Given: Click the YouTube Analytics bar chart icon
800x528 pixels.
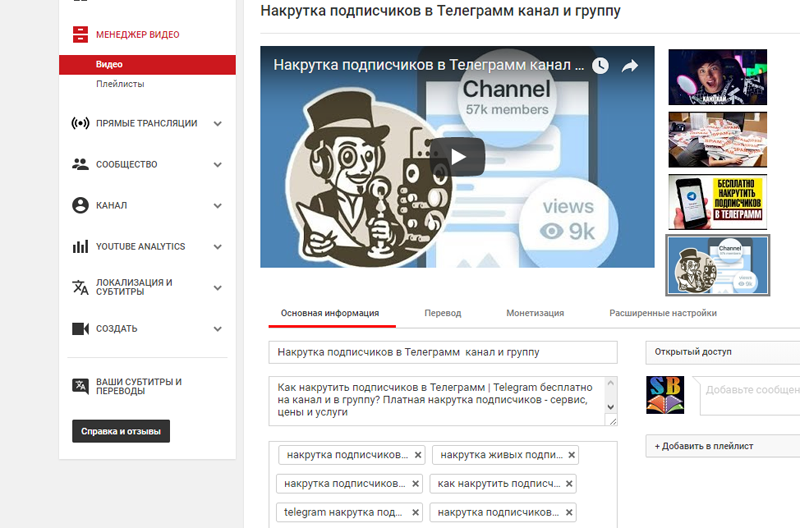Looking at the screenshot, I should pos(80,246).
